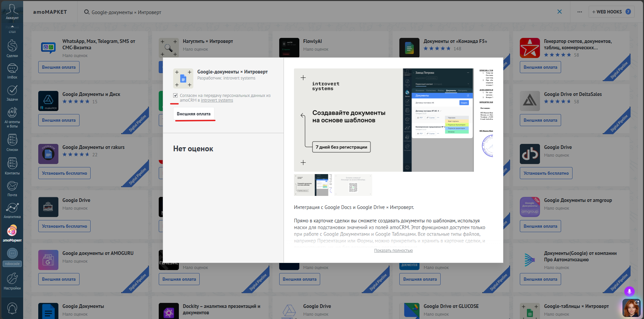The width and height of the screenshot is (644, 319).
Task: Open Почта mail section
Action: point(12,189)
